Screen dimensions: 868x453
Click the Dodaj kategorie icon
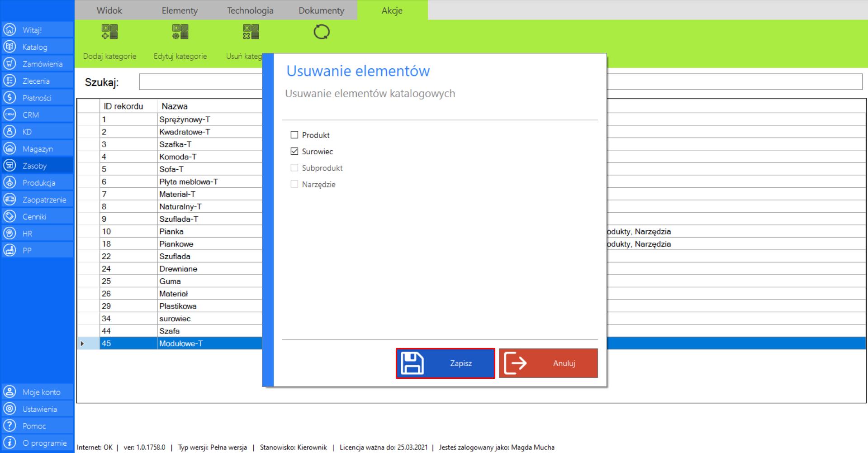[x=109, y=32]
